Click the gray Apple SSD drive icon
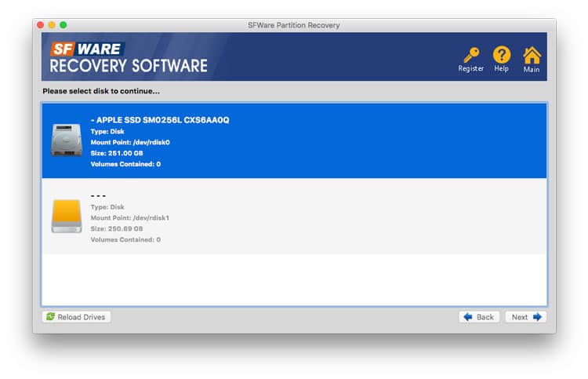Image resolution: width=588 pixels, height=379 pixels. coord(66,140)
